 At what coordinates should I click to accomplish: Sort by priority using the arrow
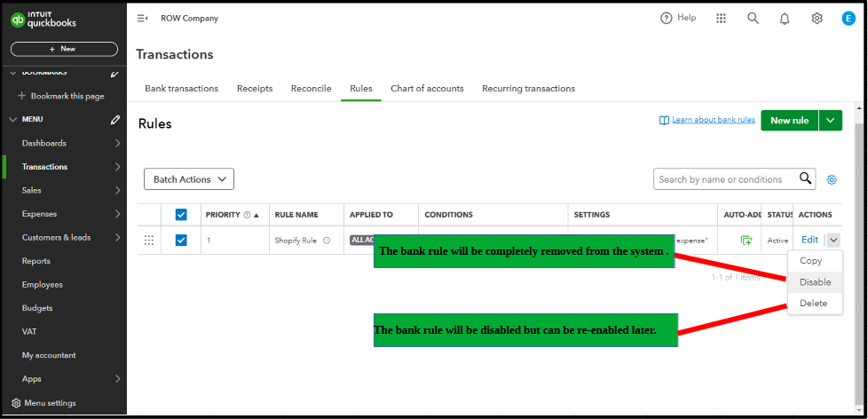tap(256, 215)
